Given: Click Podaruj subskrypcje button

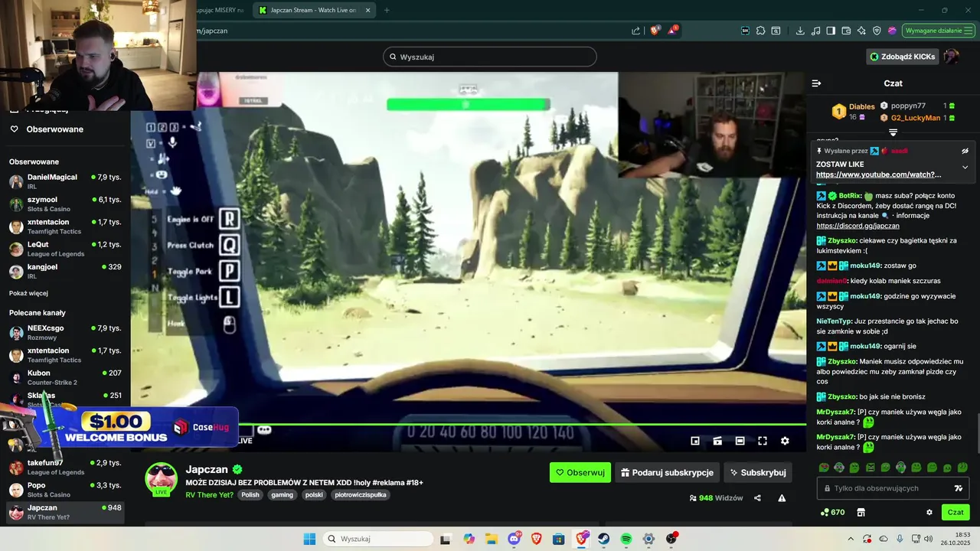Looking at the screenshot, I should pos(668,472).
